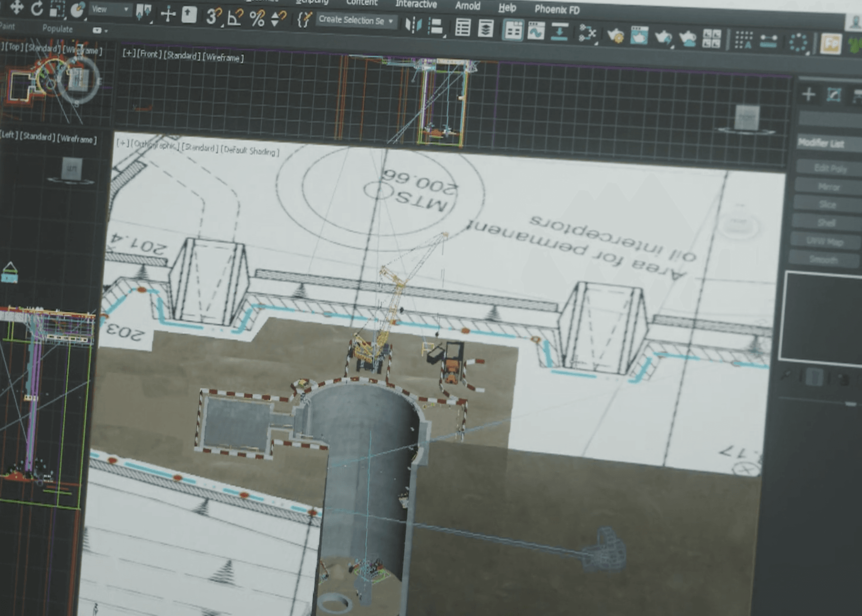
Task: Open the render gallery grid icon
Action: pos(711,39)
